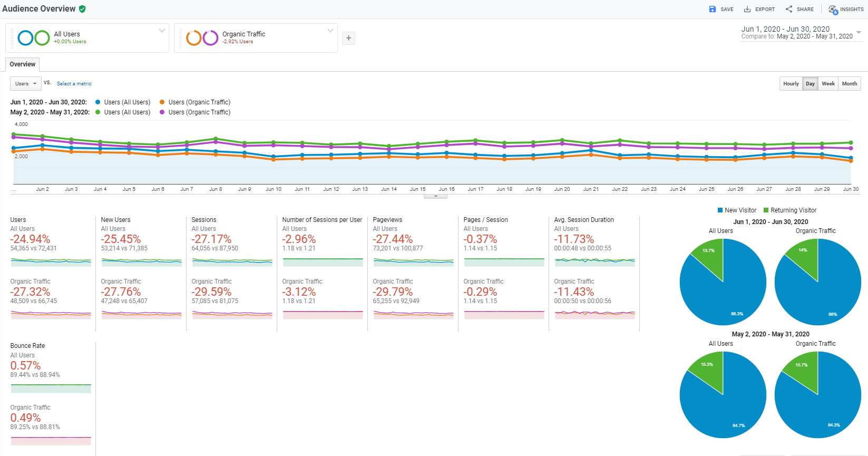The width and height of the screenshot is (868, 456).
Task: Switch chart granularity to Month
Action: [849, 84]
